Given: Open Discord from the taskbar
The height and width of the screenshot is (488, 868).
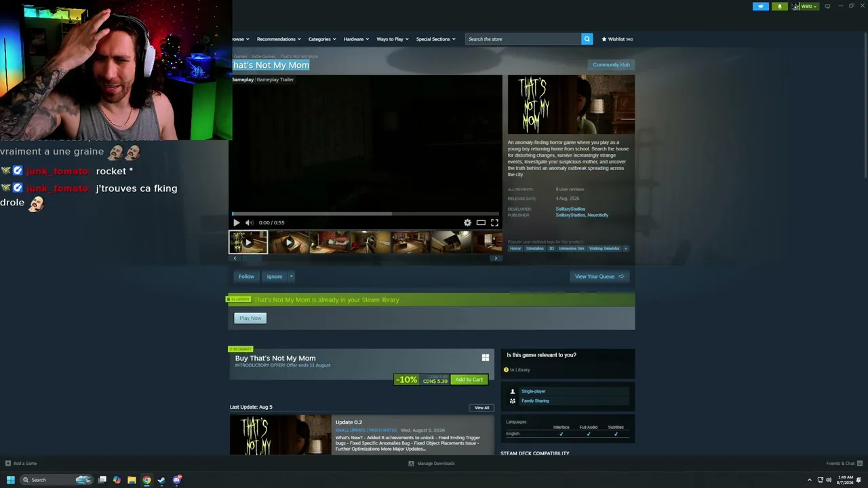Looking at the screenshot, I should pyautogui.click(x=177, y=480).
